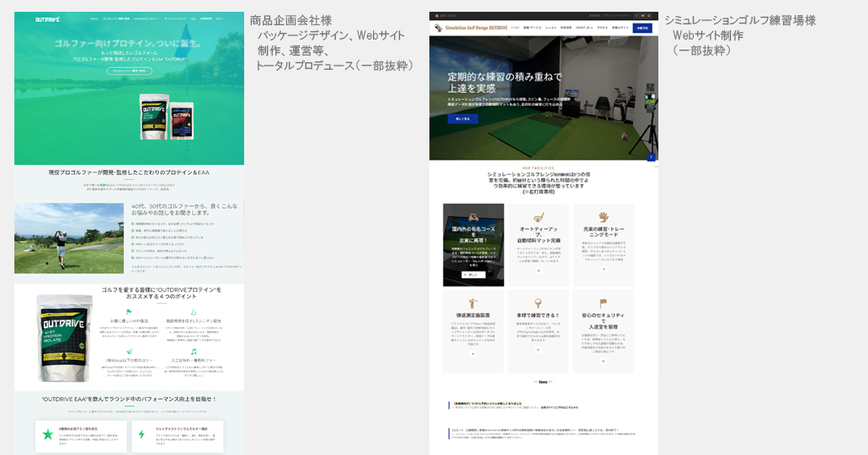Click the glove icon for training mode

tap(603, 217)
